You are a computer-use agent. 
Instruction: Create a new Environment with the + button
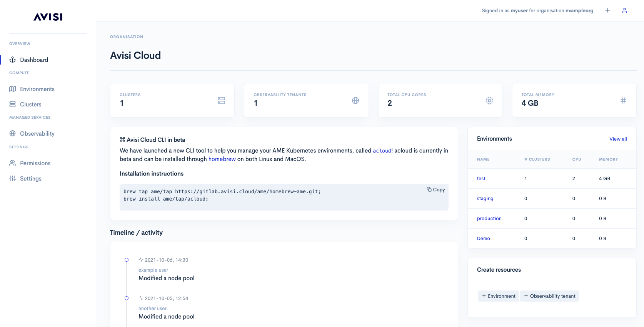click(499, 296)
